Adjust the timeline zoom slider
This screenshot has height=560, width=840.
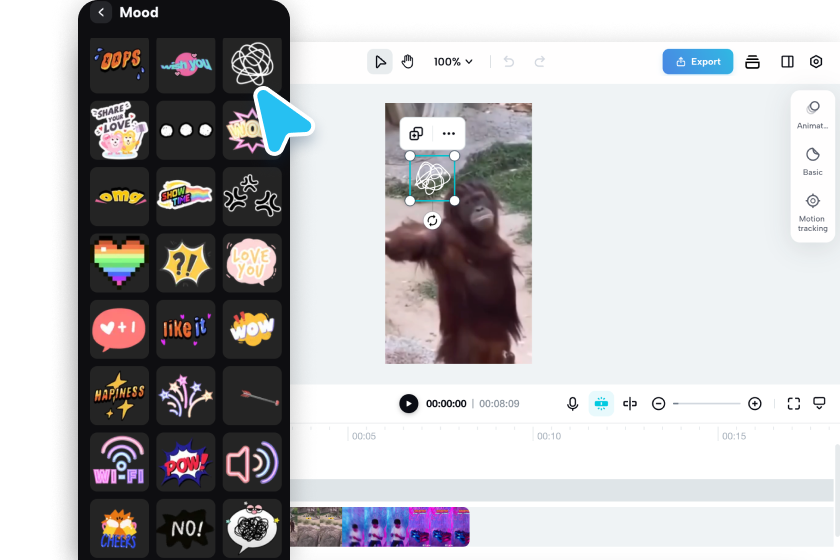(706, 404)
